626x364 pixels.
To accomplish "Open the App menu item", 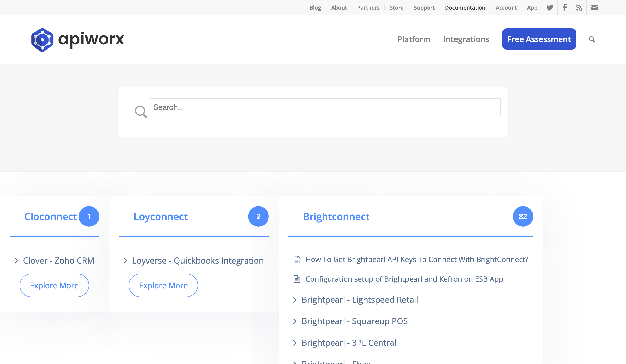I will 532,7.
